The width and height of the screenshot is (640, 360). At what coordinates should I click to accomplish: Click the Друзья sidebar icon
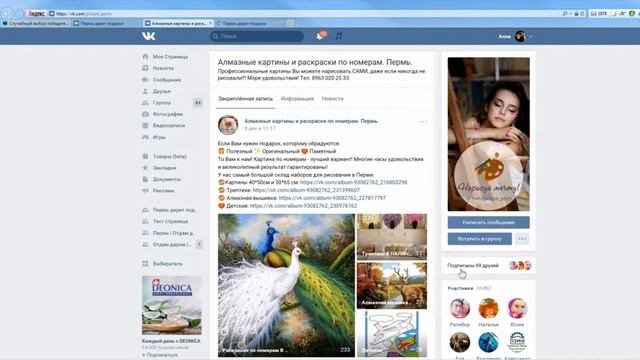click(145, 91)
